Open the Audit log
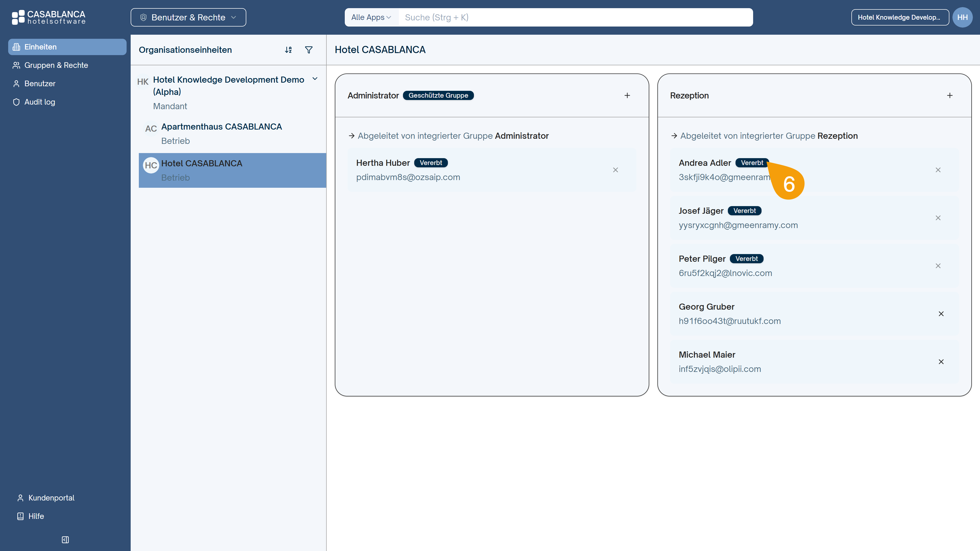Screen dimensions: 980x551 coord(67,102)
